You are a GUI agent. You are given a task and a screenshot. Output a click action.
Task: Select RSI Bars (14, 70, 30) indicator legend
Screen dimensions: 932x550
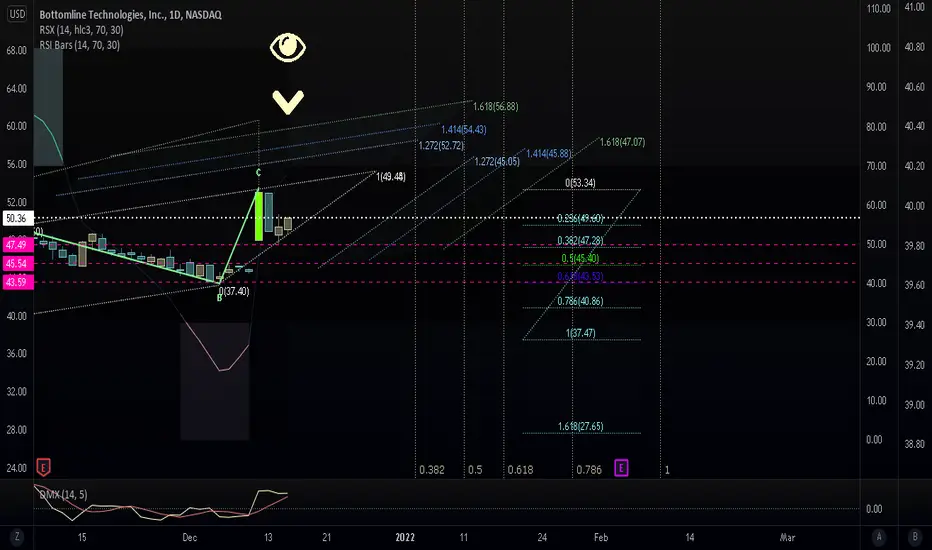pos(80,45)
